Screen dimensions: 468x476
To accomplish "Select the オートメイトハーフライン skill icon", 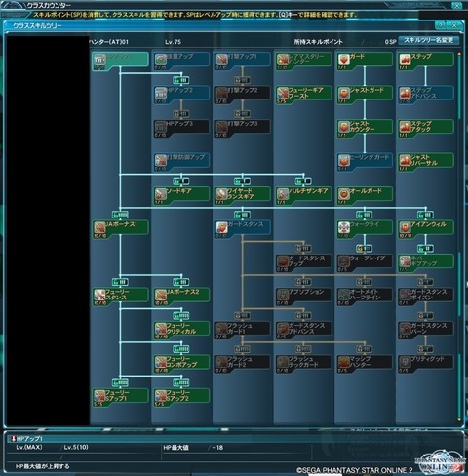I will click(344, 296).
